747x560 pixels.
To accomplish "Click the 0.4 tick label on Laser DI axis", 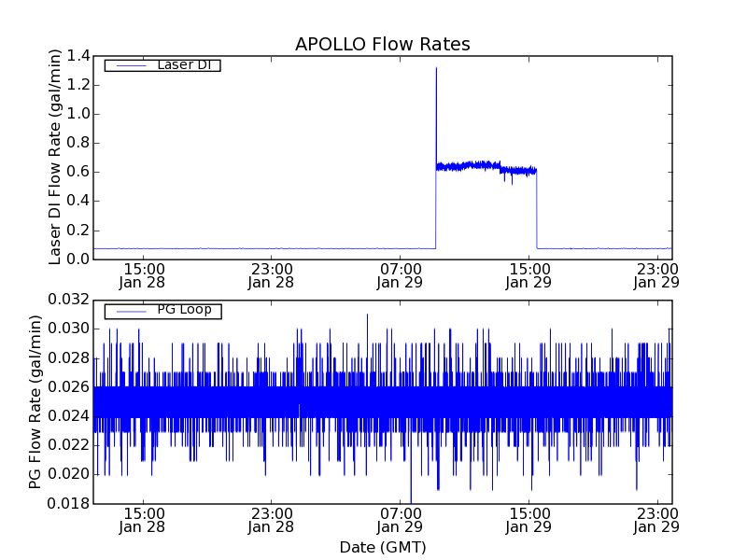I will (78, 201).
